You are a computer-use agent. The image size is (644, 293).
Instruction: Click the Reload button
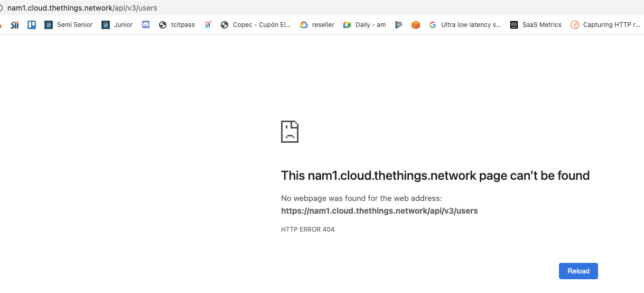(x=578, y=271)
